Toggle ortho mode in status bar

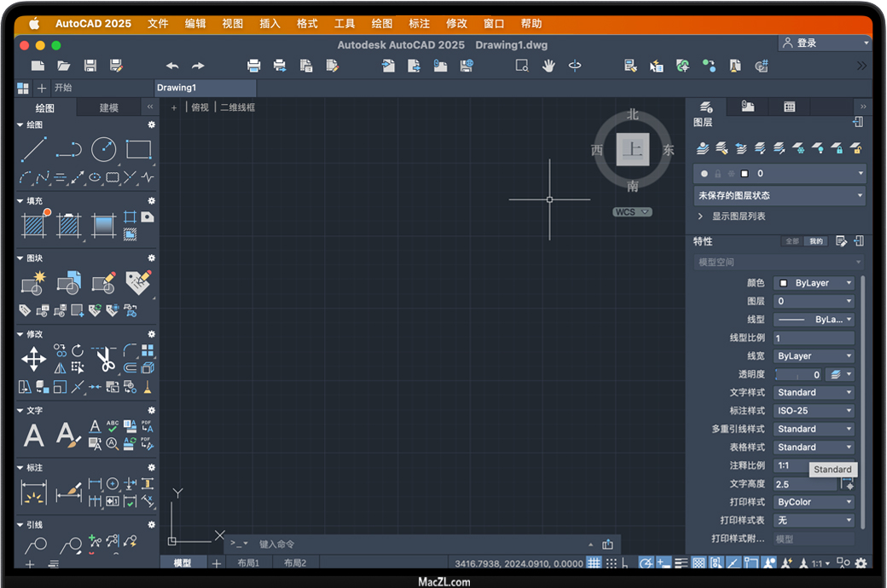click(625, 563)
